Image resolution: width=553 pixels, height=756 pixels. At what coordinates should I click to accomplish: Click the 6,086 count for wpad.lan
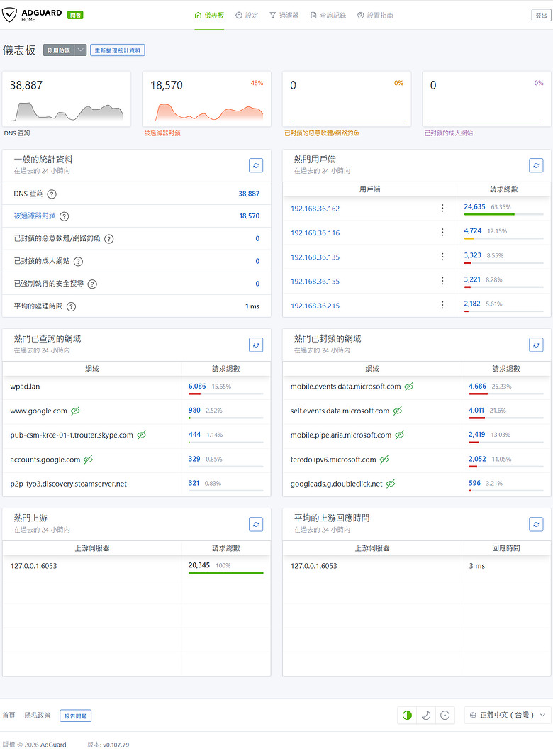pos(197,387)
